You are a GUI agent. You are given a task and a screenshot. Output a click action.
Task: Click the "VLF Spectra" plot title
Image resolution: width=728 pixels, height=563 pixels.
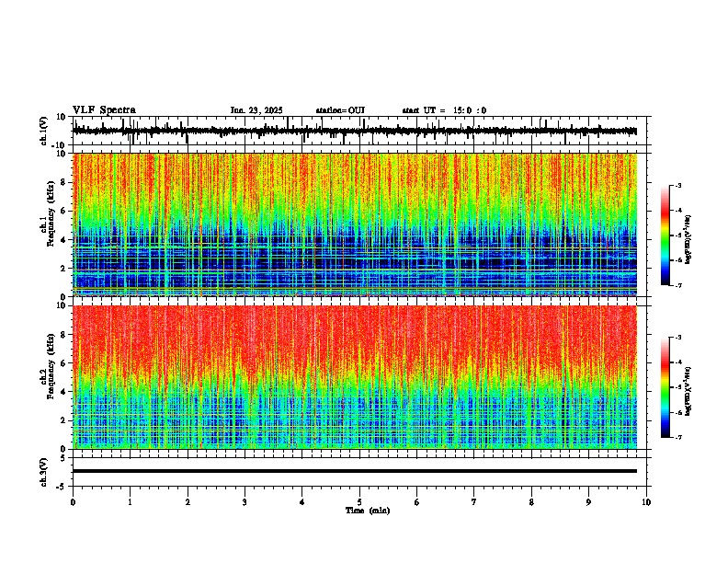104,110
